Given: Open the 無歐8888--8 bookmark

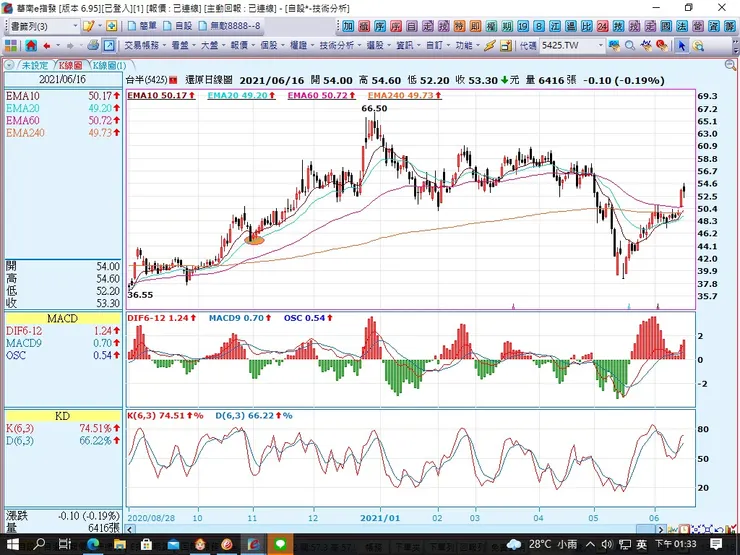Looking at the screenshot, I should [231, 26].
